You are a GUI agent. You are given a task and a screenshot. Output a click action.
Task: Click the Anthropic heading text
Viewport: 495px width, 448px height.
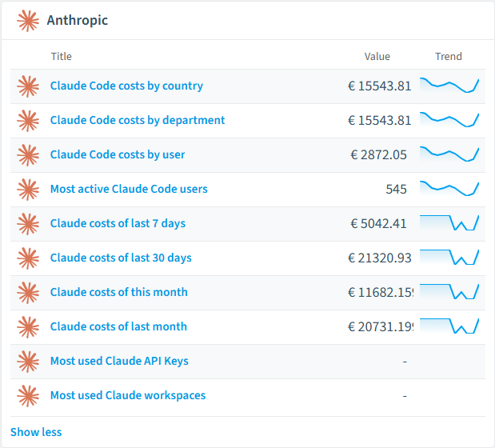click(78, 20)
